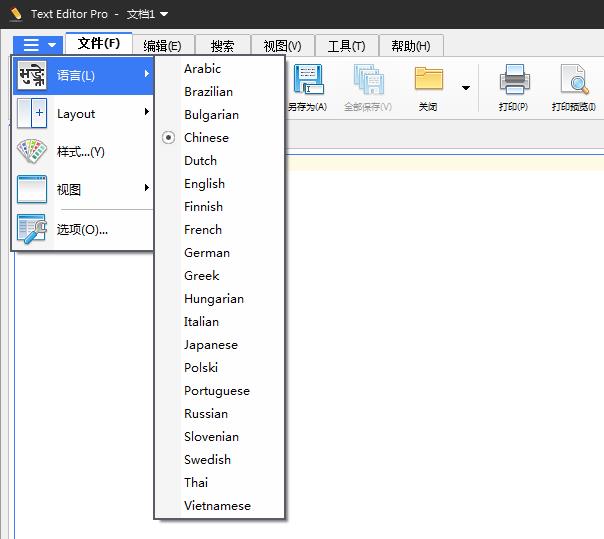The image size is (604, 539).
Task: Expand the View (视图) submenu in side menu
Action: 85,190
